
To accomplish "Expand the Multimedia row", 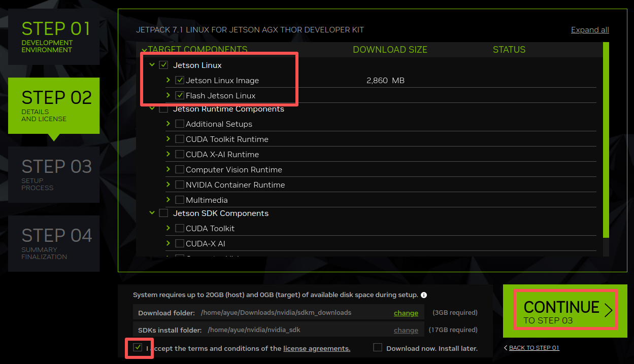I will [x=168, y=200].
